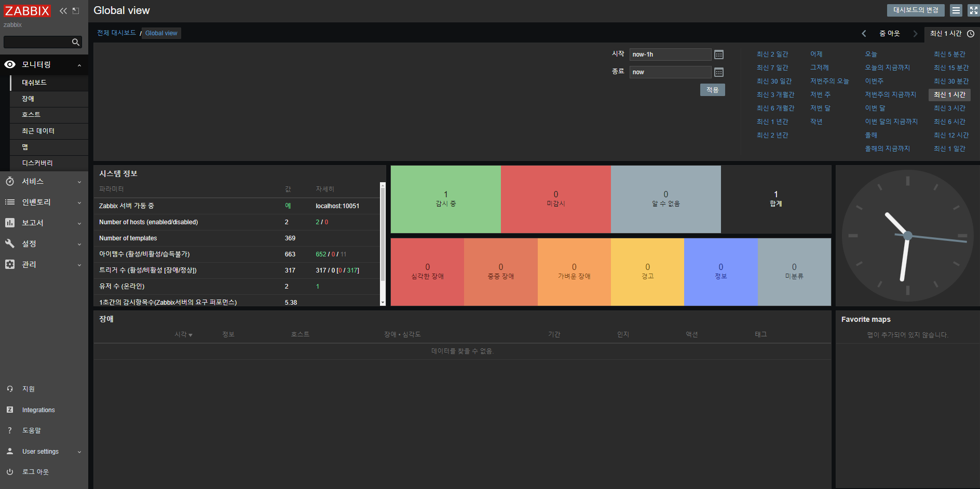Open the 시작 date calendar picker
This screenshot has width=980, height=489.
pos(719,55)
